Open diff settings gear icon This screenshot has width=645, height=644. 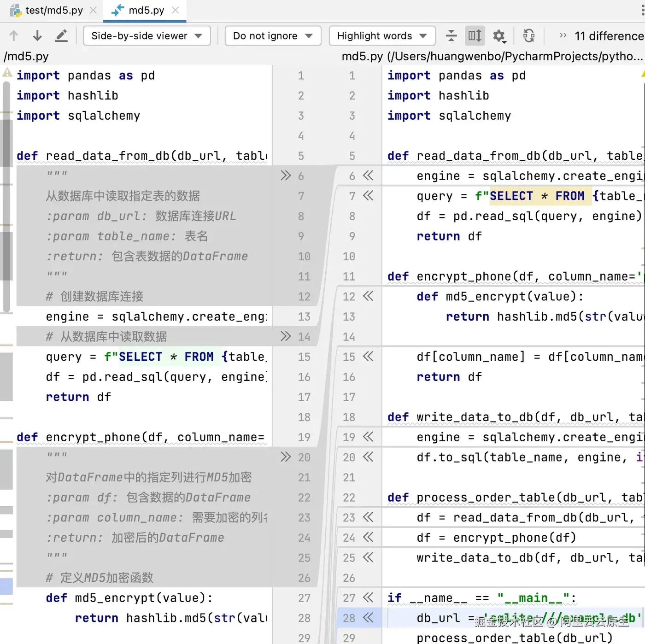[x=499, y=36]
